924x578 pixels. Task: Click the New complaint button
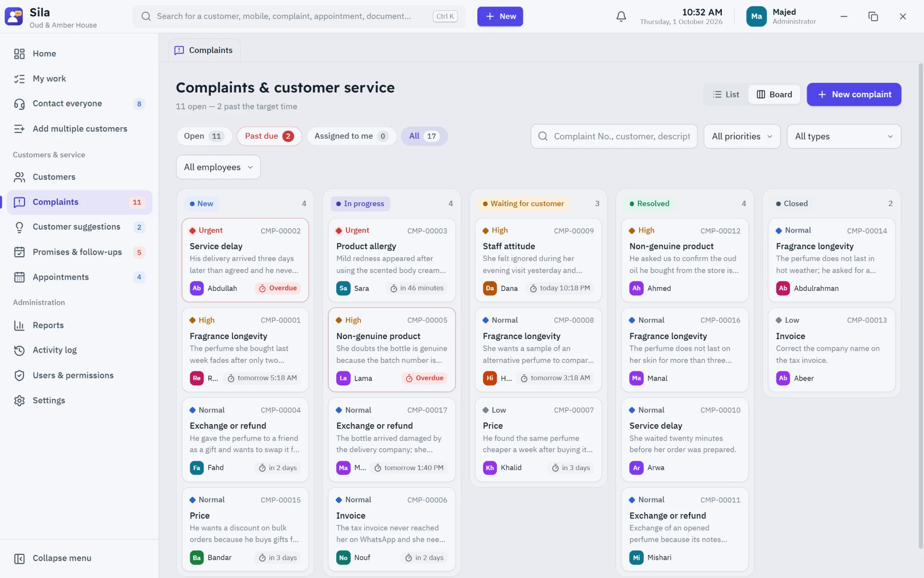click(854, 94)
